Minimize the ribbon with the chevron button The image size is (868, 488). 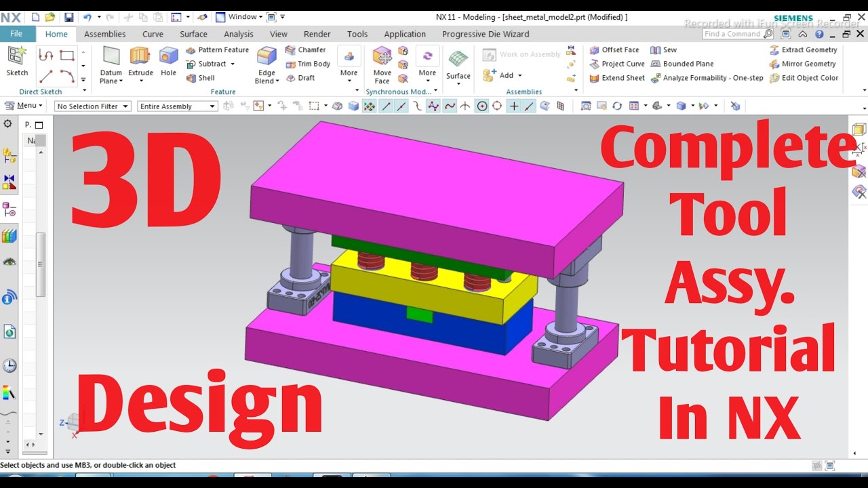coord(803,34)
